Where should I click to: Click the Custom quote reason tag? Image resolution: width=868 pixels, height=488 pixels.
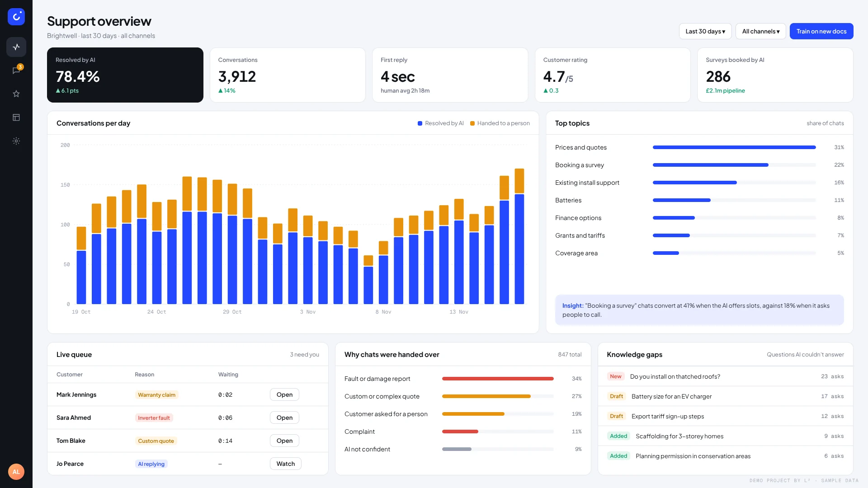[x=156, y=441]
